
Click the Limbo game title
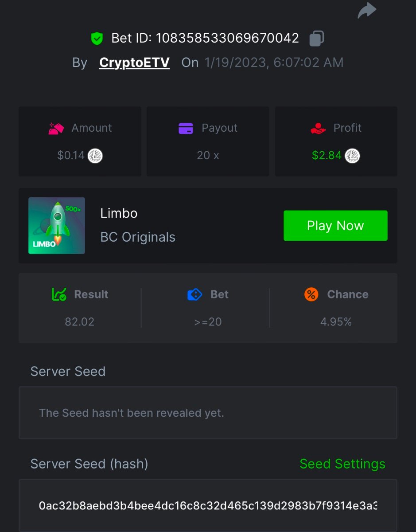click(x=119, y=213)
